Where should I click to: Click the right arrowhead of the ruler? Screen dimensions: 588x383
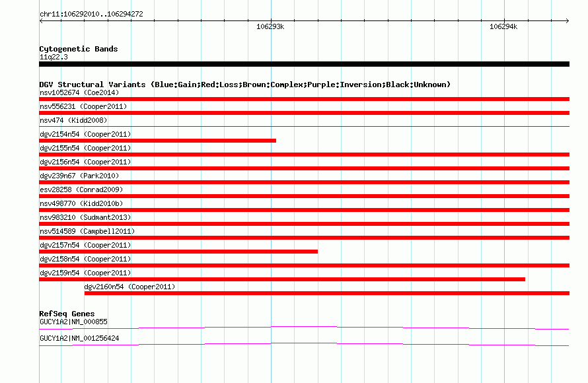567,20
